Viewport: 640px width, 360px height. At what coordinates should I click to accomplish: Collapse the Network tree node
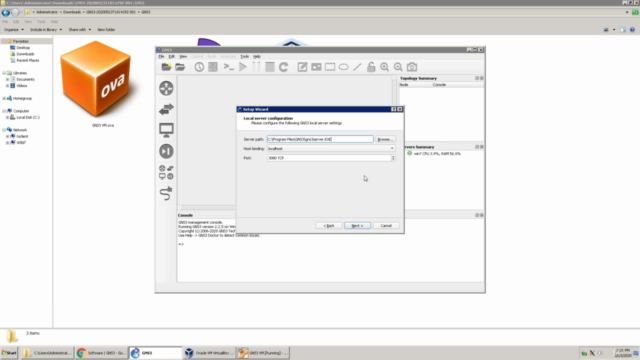click(4, 130)
